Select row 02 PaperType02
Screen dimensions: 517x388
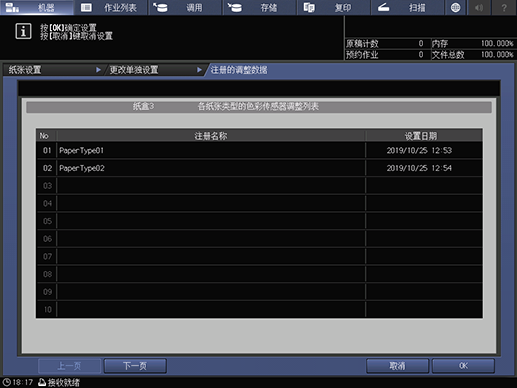[x=259, y=168]
